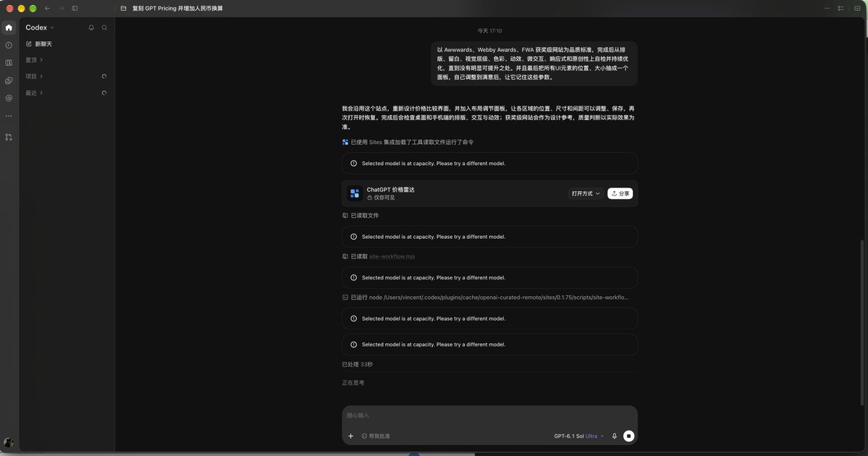The image size is (868, 456).
Task: Open the at-sign icon in left rail
Action: tap(9, 98)
